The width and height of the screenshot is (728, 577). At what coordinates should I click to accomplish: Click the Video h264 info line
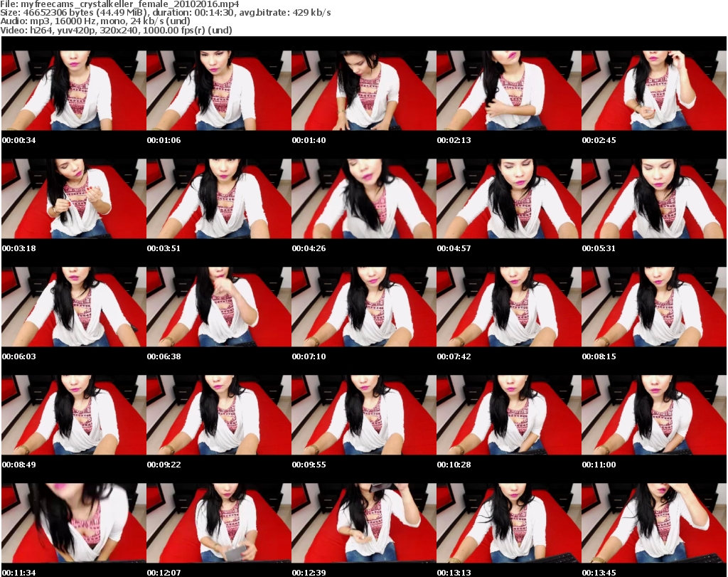click(116, 30)
